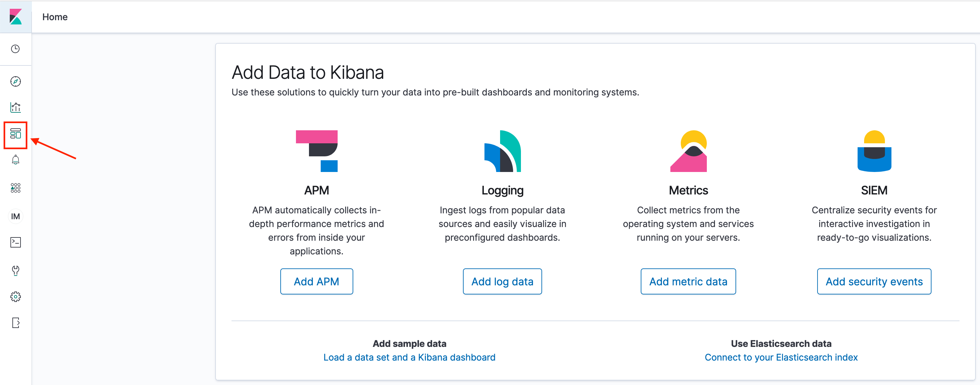The image size is (980, 385).
Task: Open Discover compass icon in sidebar
Action: point(16,81)
